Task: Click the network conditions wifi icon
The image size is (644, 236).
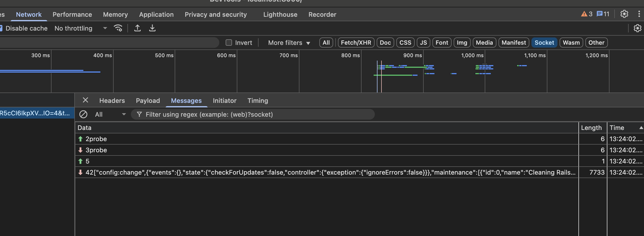Action: (x=118, y=28)
